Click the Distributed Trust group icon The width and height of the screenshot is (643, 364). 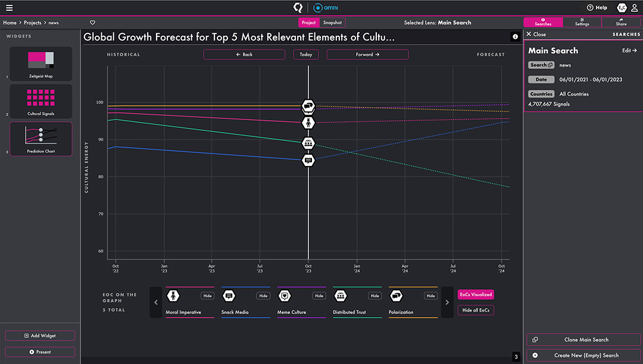click(x=341, y=296)
